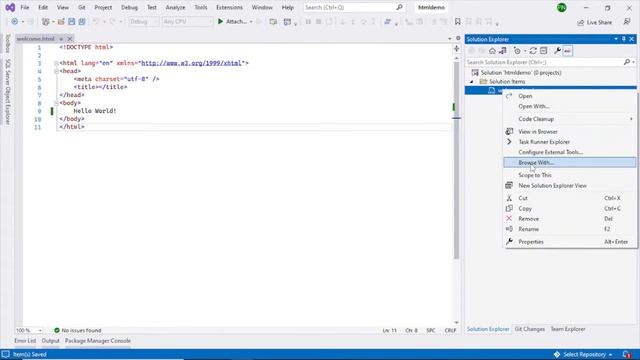This screenshot has width=640, height=360.
Task: Click the feedback icon beside Live Share
Action: 627,22
